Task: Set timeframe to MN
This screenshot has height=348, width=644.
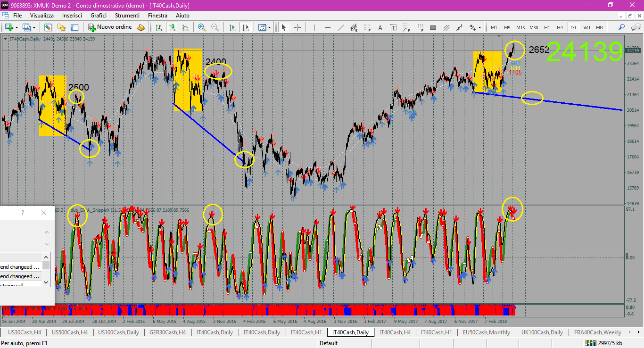Action: point(600,27)
